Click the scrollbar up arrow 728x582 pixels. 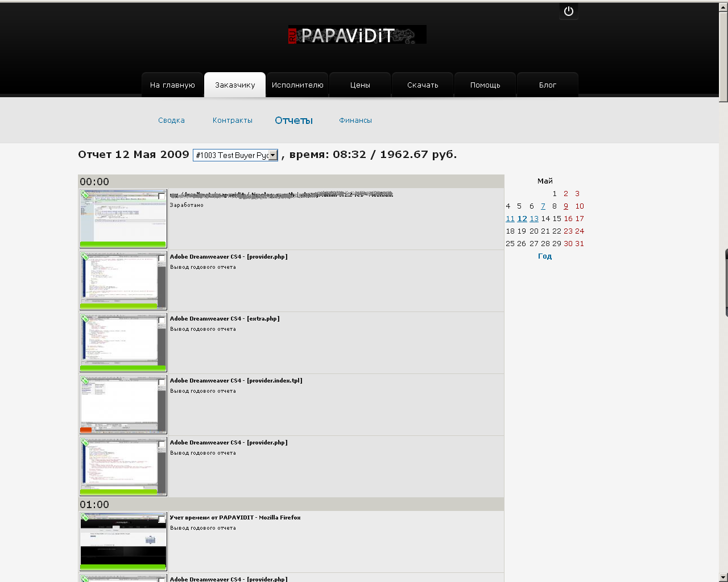pos(723,7)
